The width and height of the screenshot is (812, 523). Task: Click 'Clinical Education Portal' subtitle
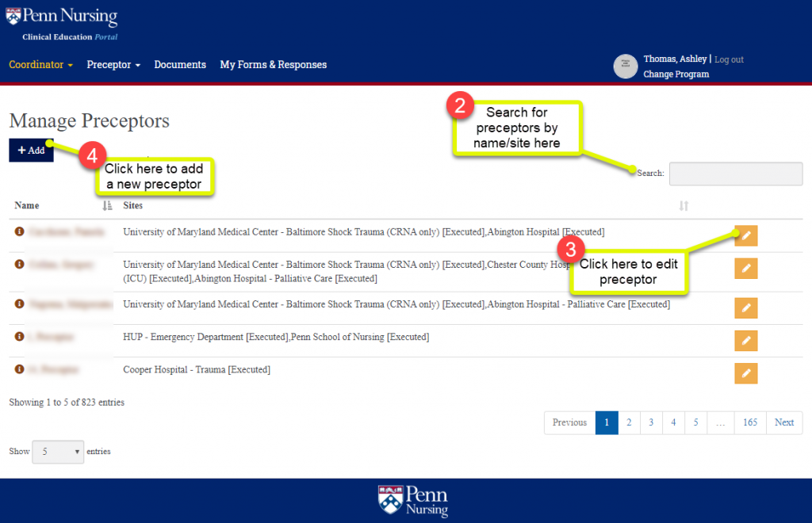pos(70,36)
